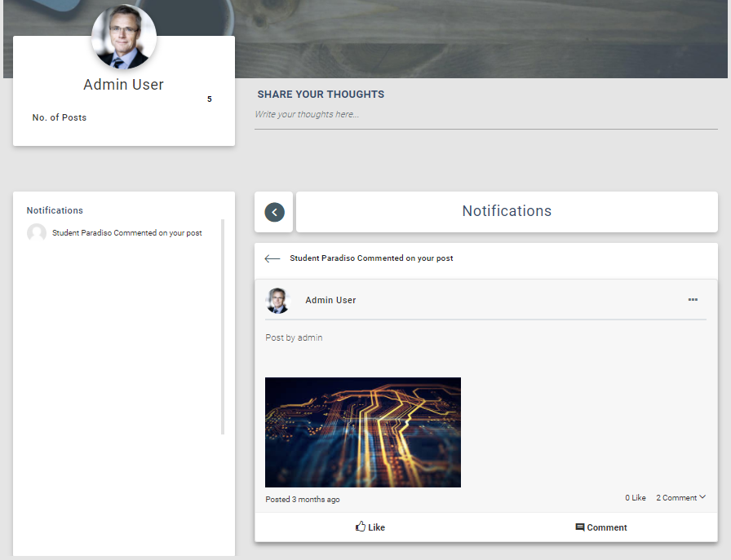The image size is (731, 560).
Task: Click the No. of Posts count
Action: click(209, 99)
